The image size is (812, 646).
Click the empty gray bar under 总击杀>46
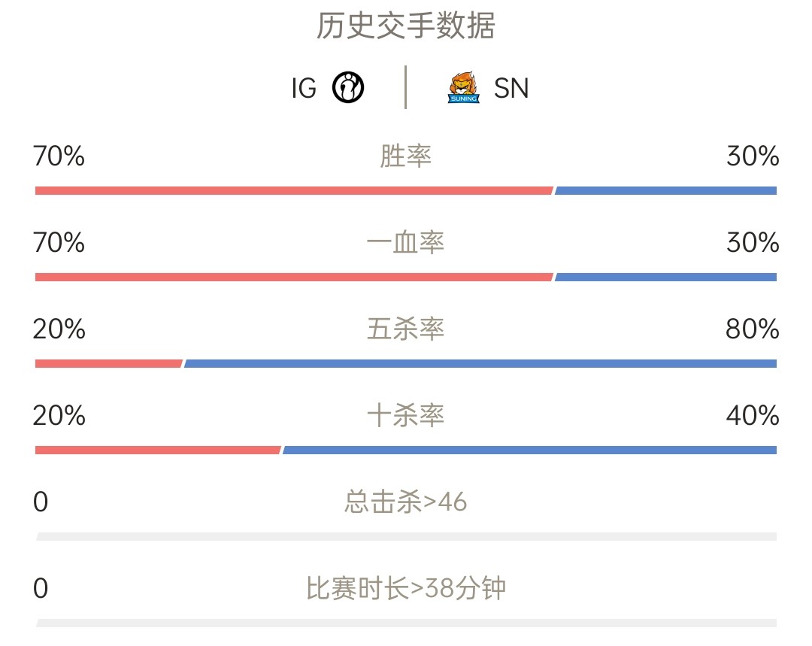pyautogui.click(x=406, y=537)
